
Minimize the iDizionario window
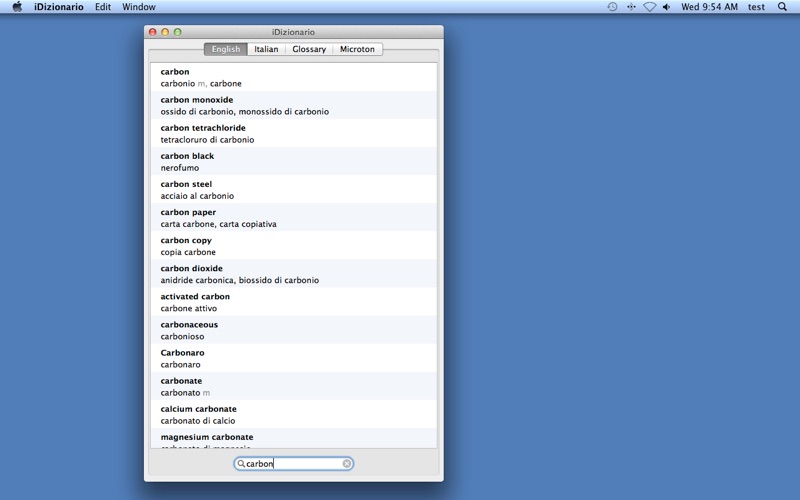(165, 32)
